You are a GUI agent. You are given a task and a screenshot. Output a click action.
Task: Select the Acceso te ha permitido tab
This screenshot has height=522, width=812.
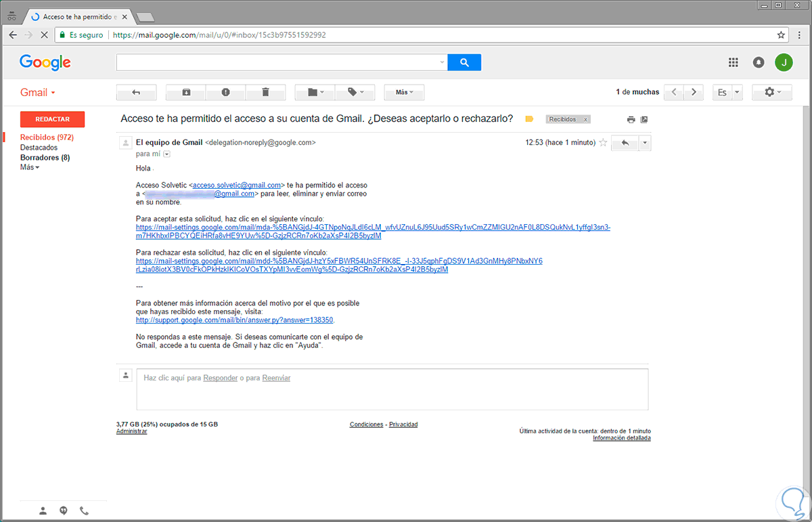point(81,16)
